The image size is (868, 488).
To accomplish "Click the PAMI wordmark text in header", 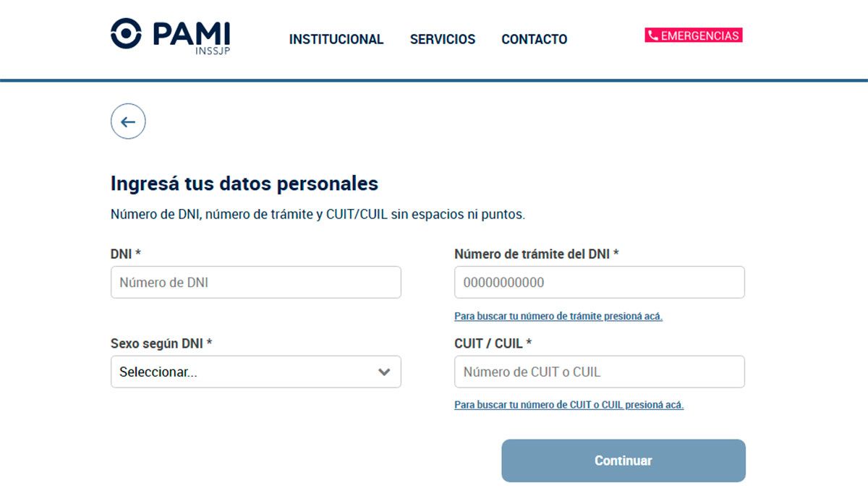I will click(191, 33).
